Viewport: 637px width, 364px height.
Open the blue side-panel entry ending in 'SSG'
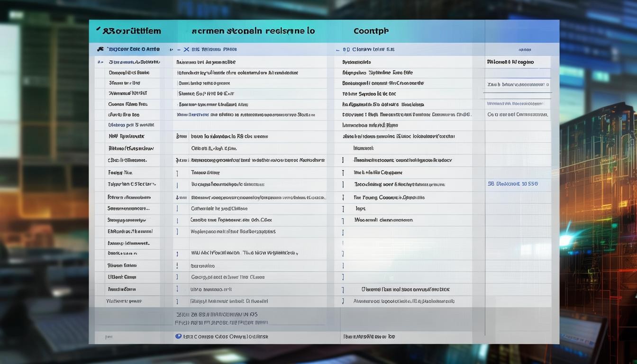(x=513, y=183)
